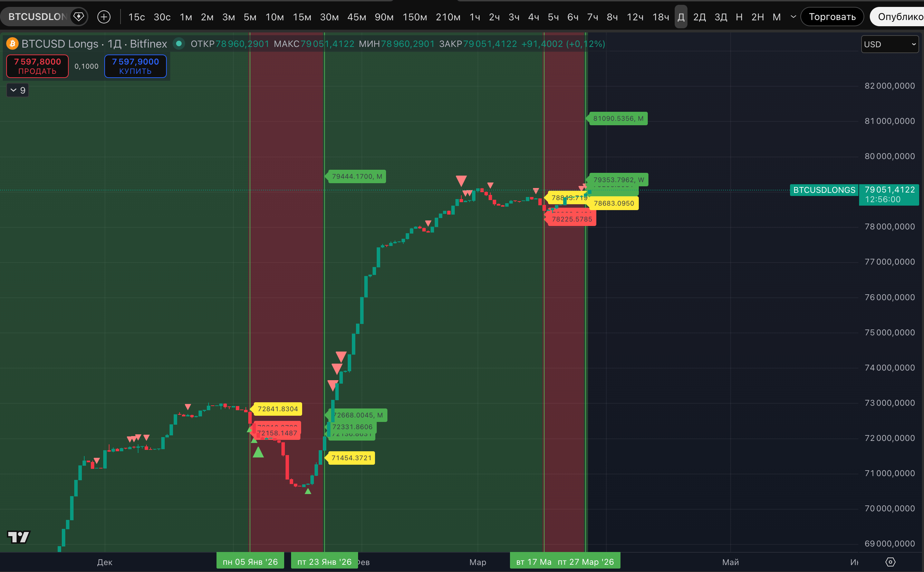Click the red ПРОДАТЬ sell button
This screenshot has width=924, height=572.
click(37, 66)
